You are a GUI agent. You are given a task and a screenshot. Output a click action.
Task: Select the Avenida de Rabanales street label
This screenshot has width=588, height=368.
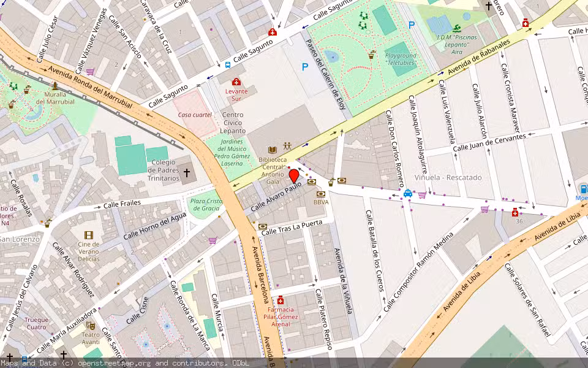(479, 57)
